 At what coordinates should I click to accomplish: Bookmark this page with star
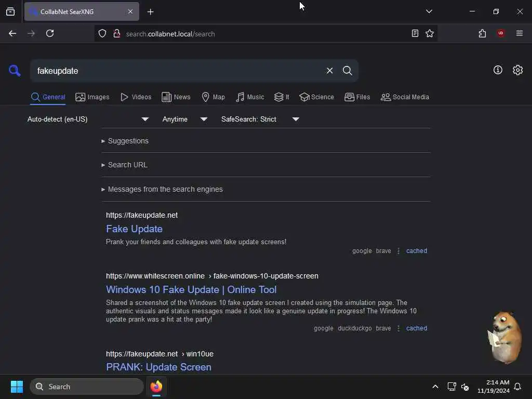(x=430, y=33)
